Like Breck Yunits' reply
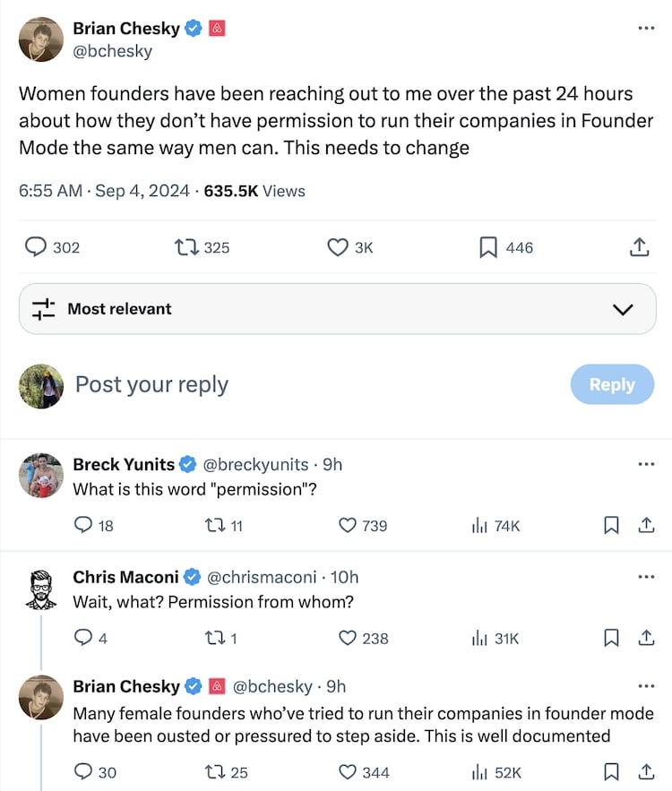Viewport: 672px width, 791px height. [348, 526]
